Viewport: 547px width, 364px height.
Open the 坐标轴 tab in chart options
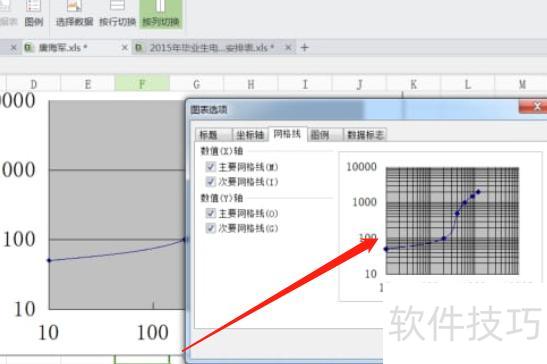click(250, 134)
